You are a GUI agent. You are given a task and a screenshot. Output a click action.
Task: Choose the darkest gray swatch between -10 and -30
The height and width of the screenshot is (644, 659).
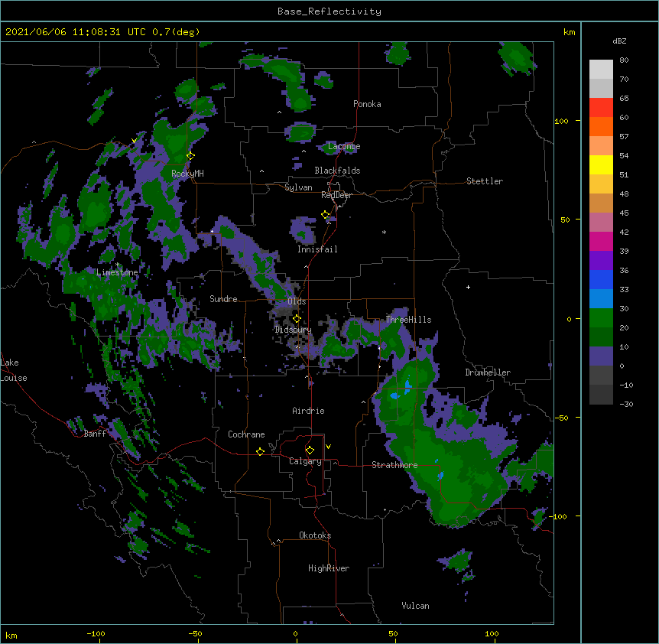point(601,395)
